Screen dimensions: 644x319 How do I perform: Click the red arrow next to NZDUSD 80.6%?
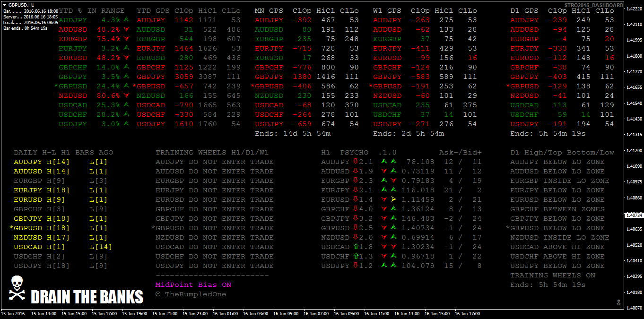[126, 95]
